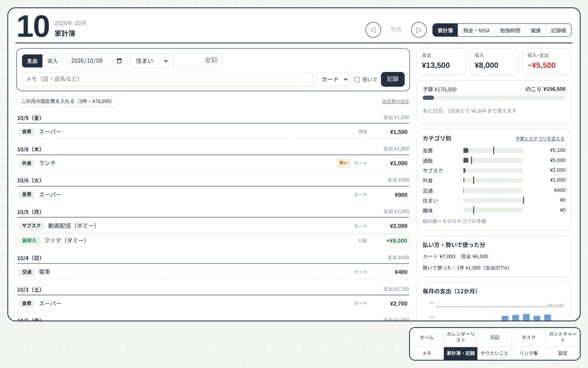
Task: Select the 動画配信（ダミー） subscription row
Action: pyautogui.click(x=213, y=226)
